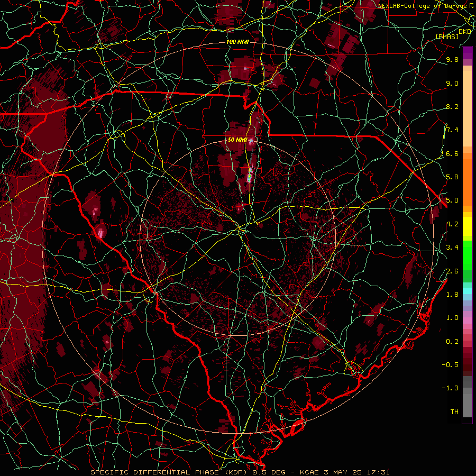Click the 100 NMI range ring label

click(237, 42)
